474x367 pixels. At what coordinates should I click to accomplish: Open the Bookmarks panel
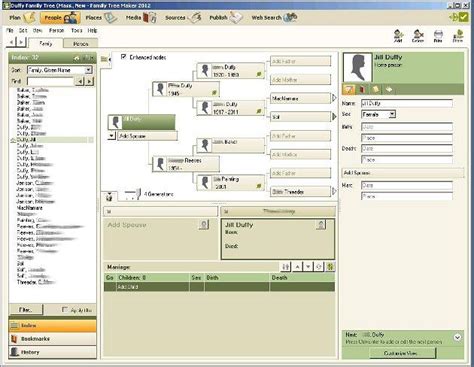[52, 339]
